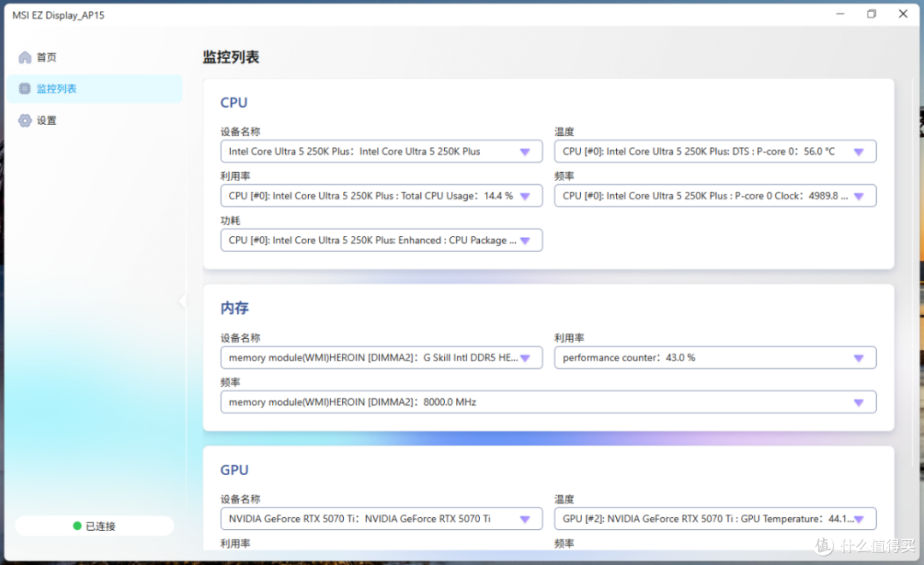924x565 pixels.
Task: Click Intel Core Ultra 5 250K Plus device field
Action: [382, 152]
